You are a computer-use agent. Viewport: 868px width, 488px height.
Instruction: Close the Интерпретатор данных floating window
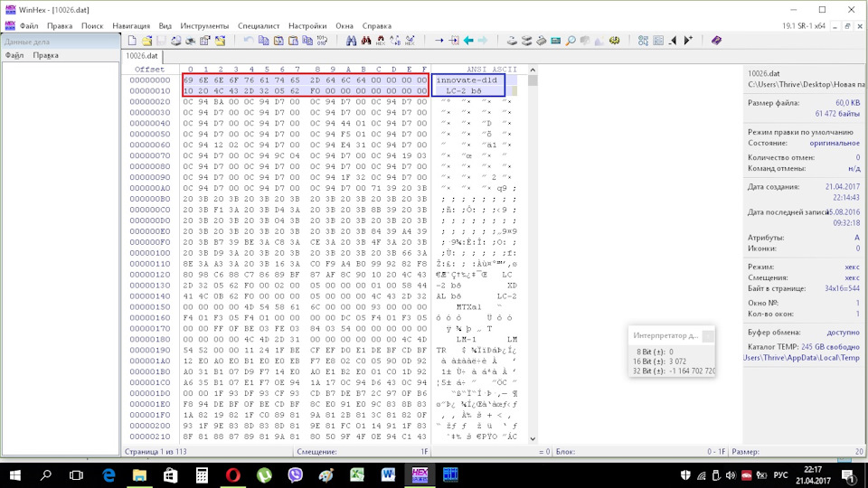708,336
